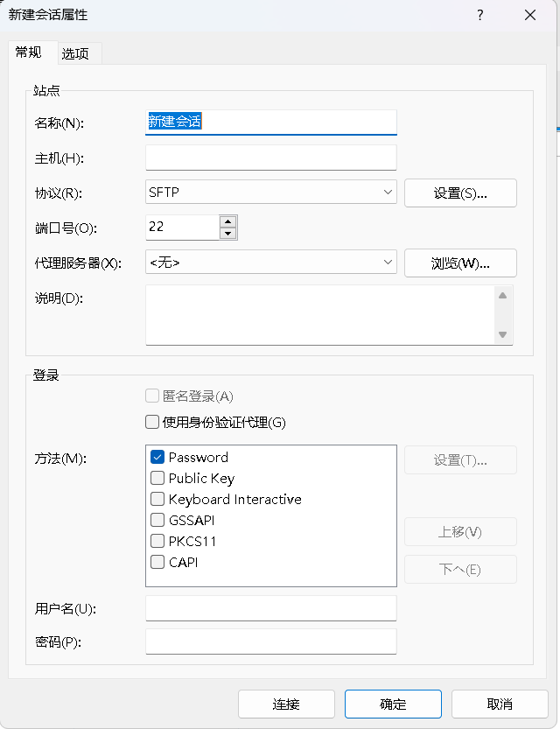Screen dimensions: 560x729
Task: Click the port number up spinner arrow
Action: pyautogui.click(x=229, y=221)
